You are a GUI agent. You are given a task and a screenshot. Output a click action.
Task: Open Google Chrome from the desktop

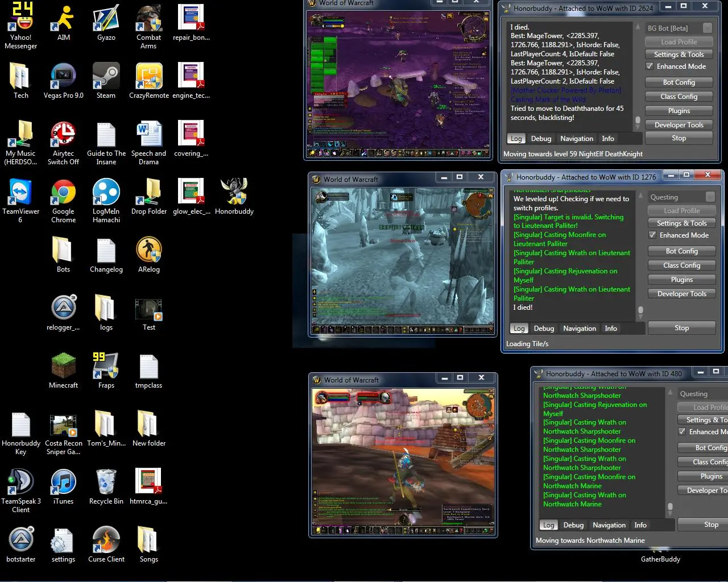click(x=63, y=193)
